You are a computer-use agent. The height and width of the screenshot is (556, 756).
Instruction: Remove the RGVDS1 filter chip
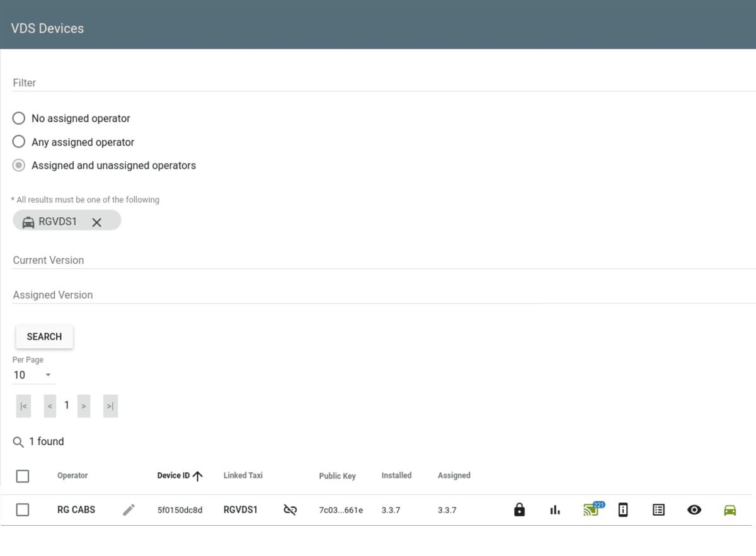coord(96,222)
